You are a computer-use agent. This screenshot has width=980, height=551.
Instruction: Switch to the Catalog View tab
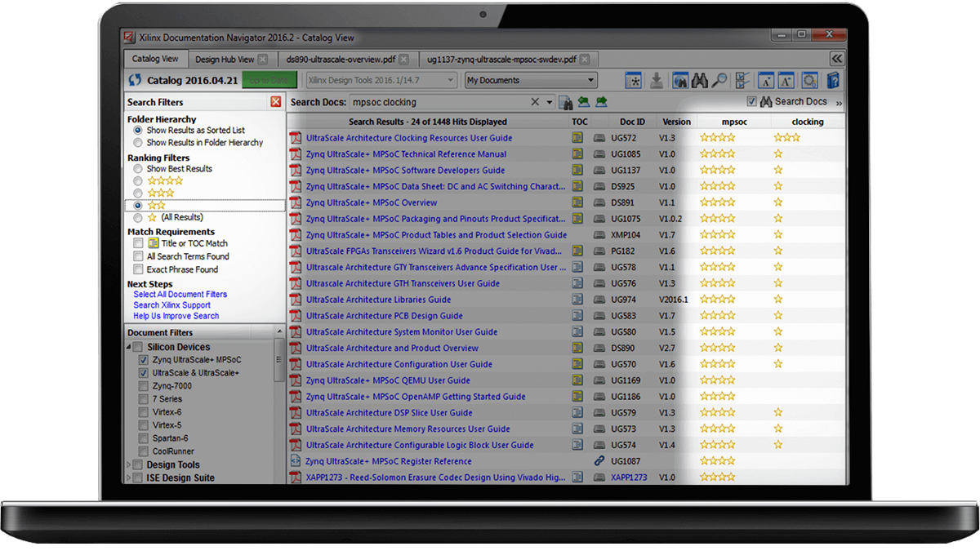155,59
